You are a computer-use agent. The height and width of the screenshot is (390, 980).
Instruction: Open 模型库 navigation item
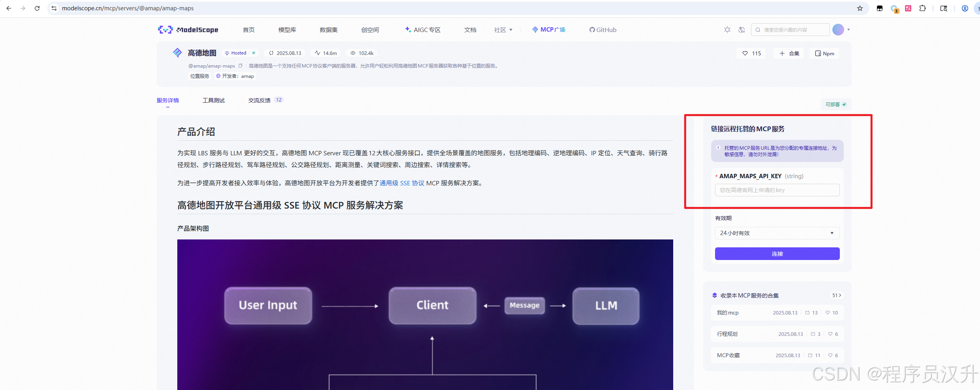pos(287,30)
